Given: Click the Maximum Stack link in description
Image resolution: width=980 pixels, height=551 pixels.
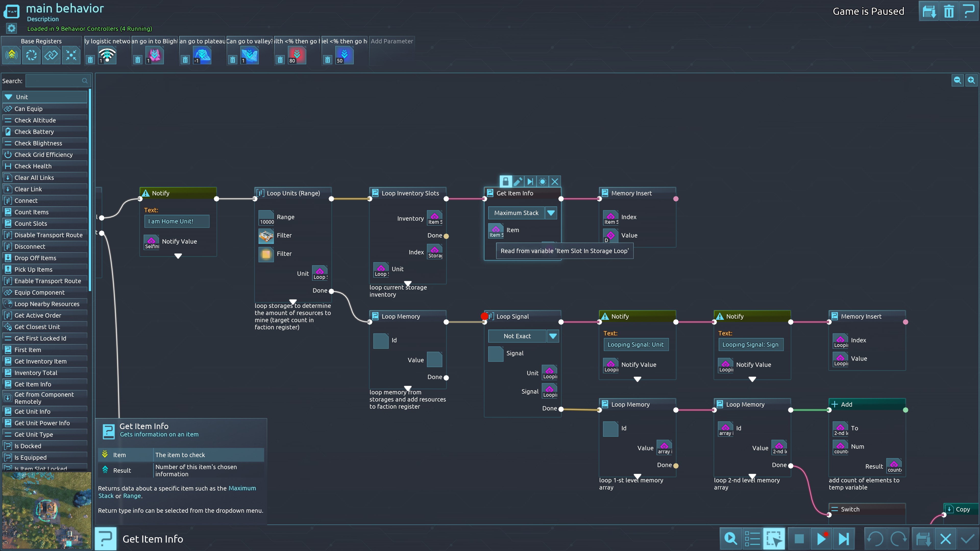Looking at the screenshot, I should [242, 488].
